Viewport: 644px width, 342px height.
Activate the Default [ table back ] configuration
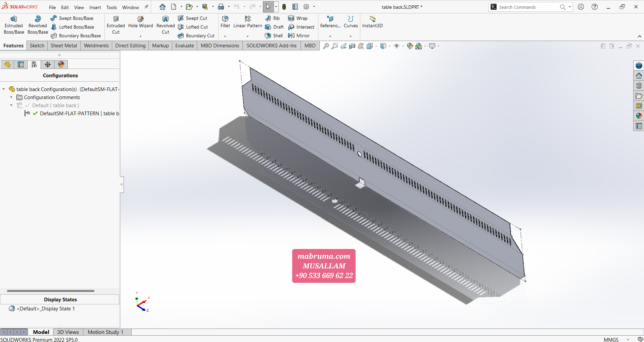pyautogui.click(x=55, y=105)
